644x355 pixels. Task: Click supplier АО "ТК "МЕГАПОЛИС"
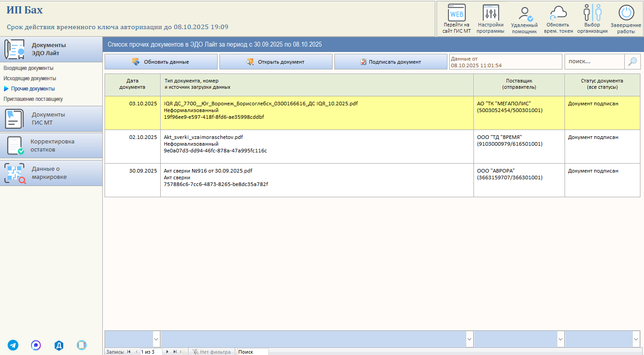(504, 104)
